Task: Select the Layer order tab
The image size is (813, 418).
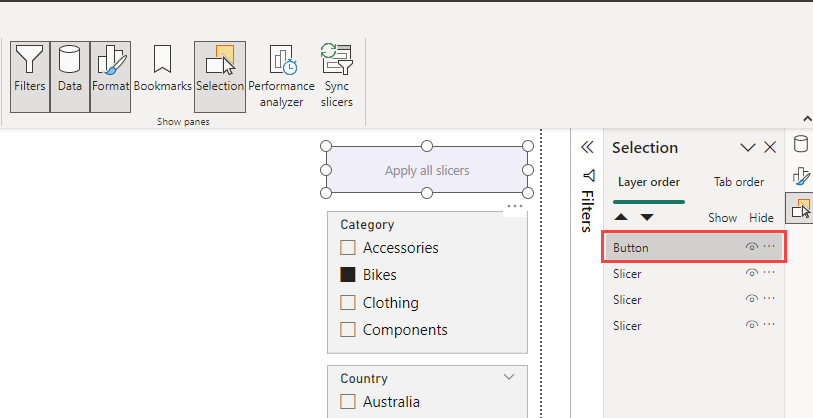Action: (649, 182)
